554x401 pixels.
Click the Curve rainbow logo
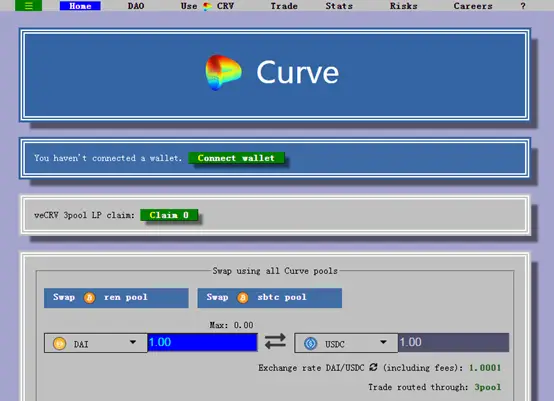(223, 72)
